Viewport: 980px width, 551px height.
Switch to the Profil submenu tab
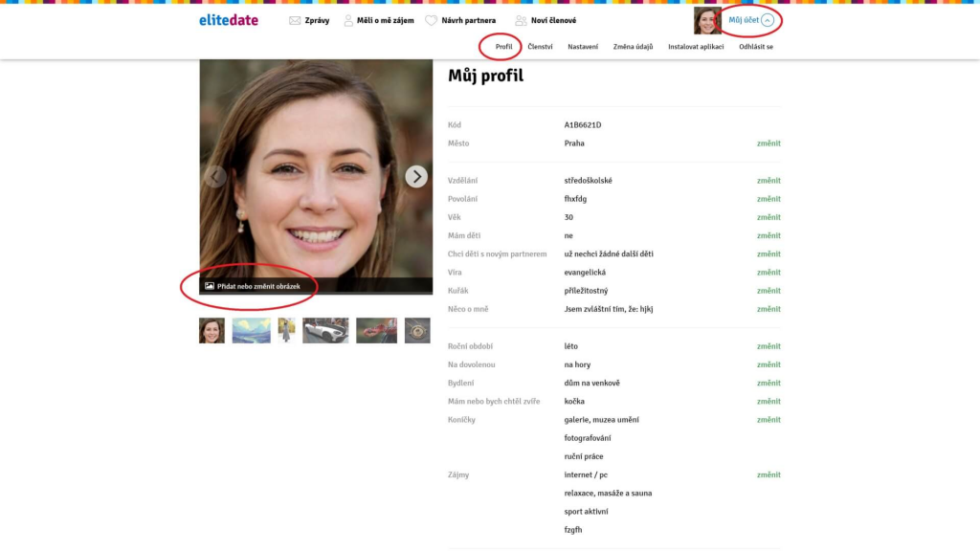[x=503, y=47]
